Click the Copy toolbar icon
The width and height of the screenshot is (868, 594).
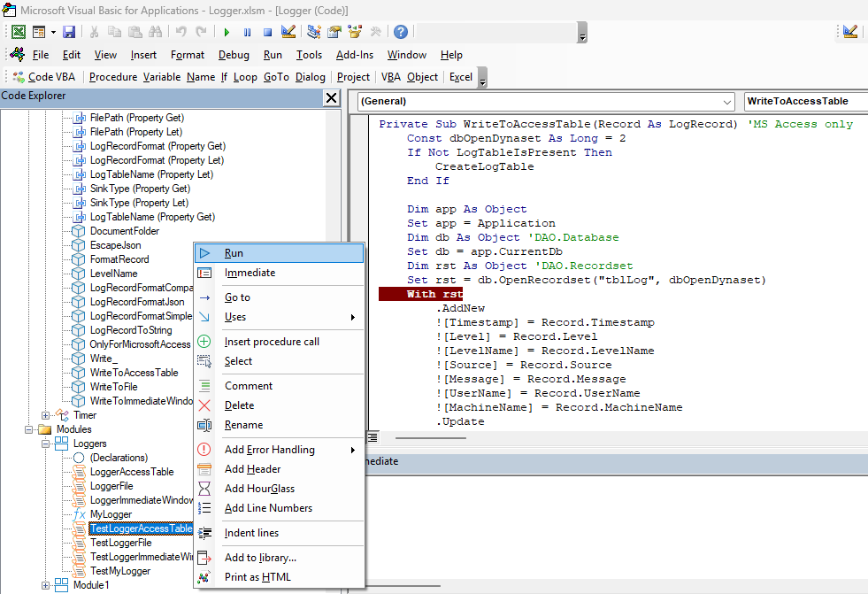point(115,32)
